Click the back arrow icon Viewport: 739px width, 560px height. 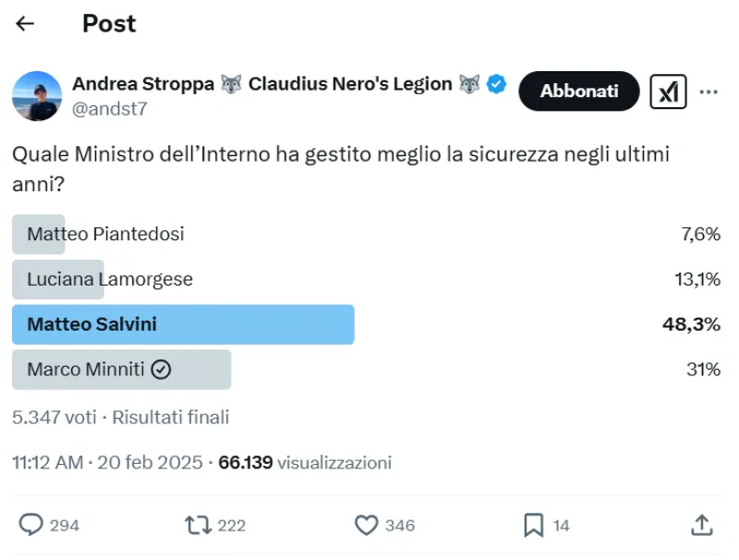(25, 24)
